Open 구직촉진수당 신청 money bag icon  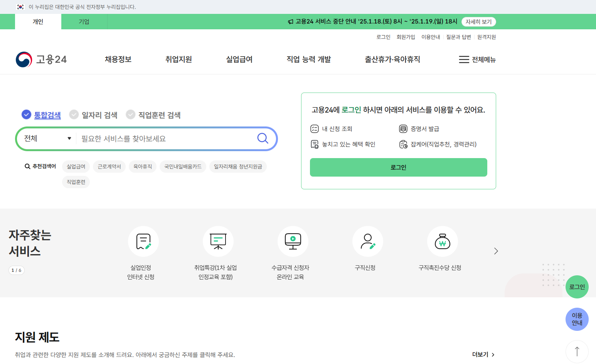pyautogui.click(x=442, y=241)
